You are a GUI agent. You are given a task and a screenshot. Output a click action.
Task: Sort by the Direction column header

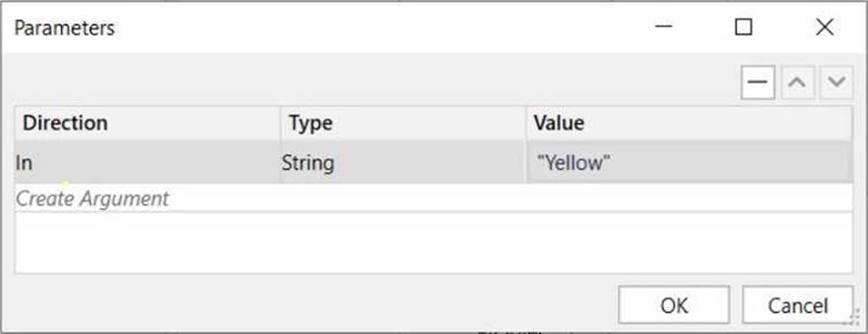tap(148, 123)
